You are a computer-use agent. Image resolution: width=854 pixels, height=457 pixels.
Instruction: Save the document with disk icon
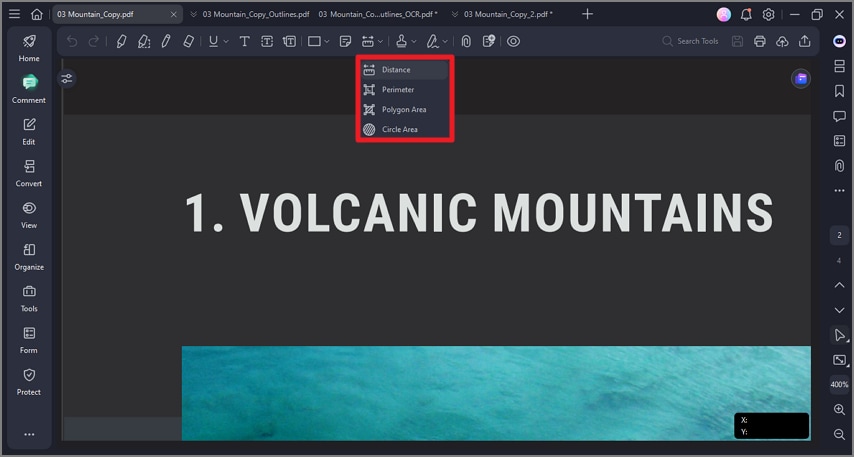pos(737,41)
